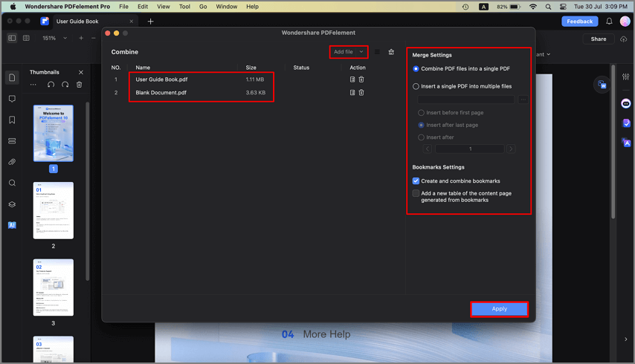
Task: Select page 3 thumbnail
Action: (54, 287)
